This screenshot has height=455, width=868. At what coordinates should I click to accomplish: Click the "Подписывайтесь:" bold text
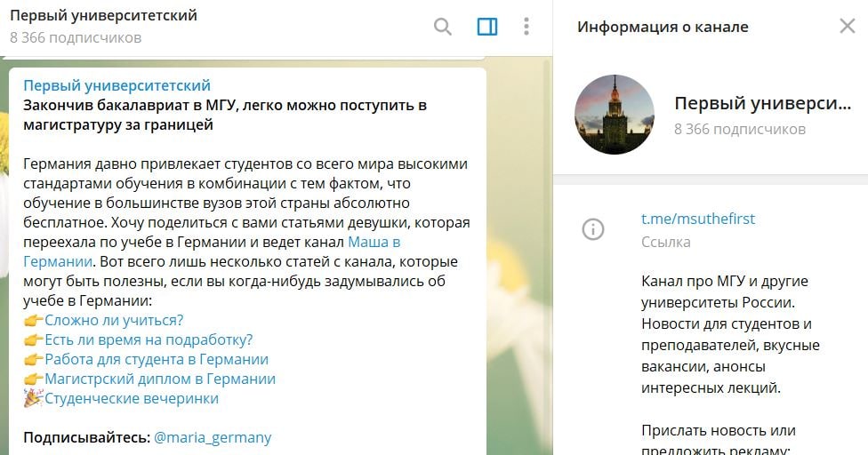pyautogui.click(x=87, y=437)
